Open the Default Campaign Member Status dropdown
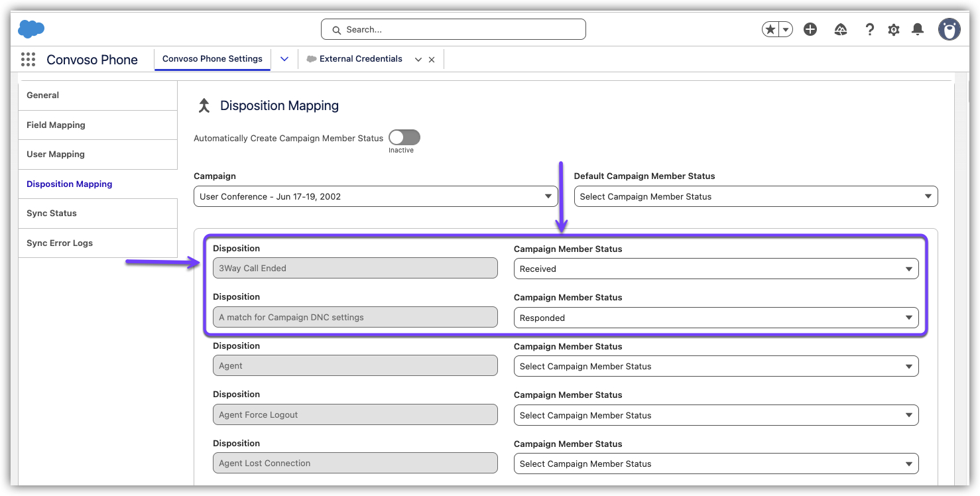Image resolution: width=980 pixels, height=496 pixels. pos(756,196)
